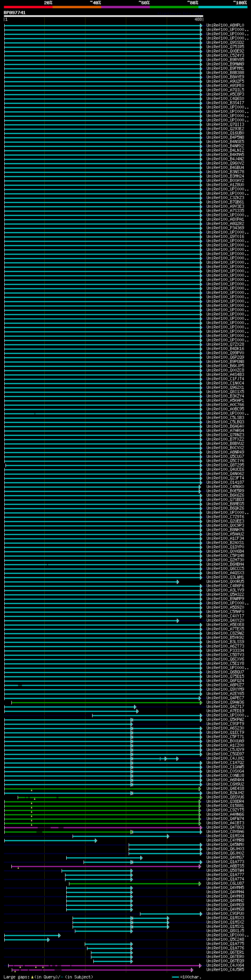Select label UniRef100_Q293E2
The height and width of the screenshot is (980, 251).
pos(225,129)
